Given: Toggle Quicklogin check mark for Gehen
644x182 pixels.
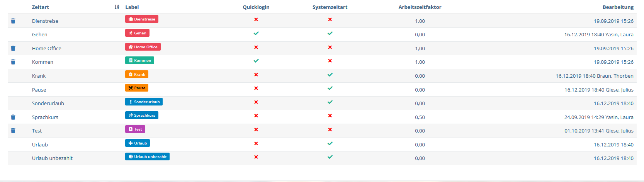Looking at the screenshot, I should pos(256,33).
